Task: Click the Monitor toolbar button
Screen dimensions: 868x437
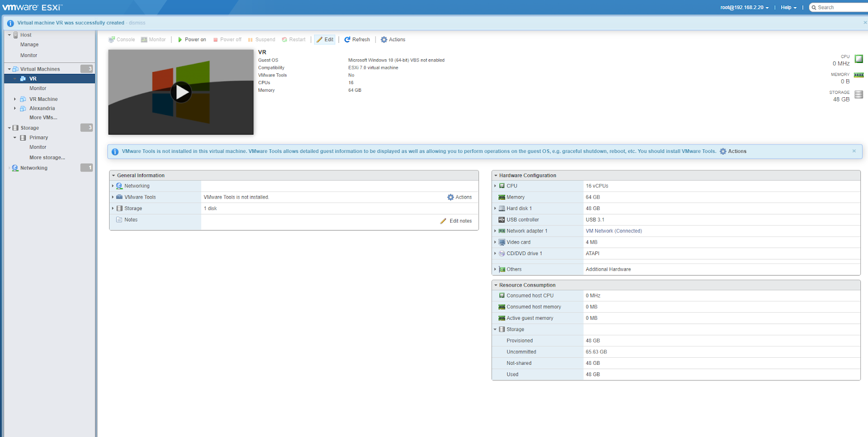Action: [x=154, y=40]
